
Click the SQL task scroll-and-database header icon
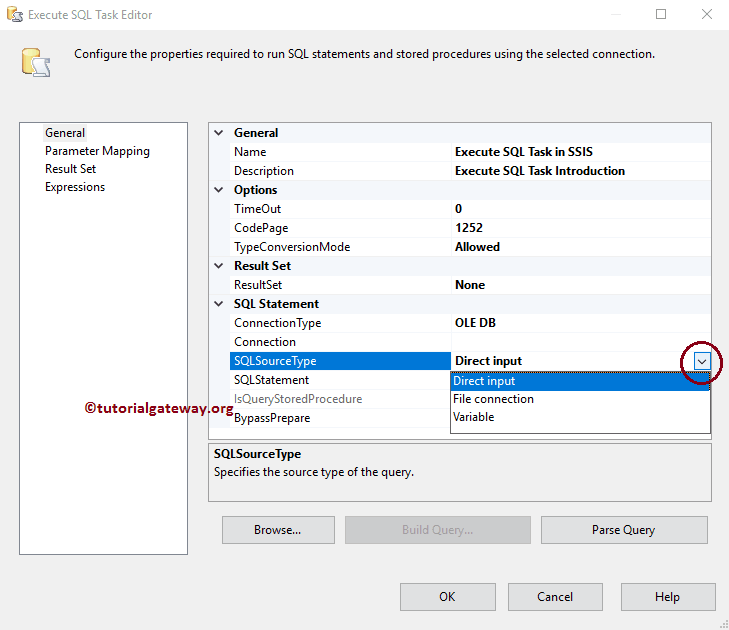[x=35, y=61]
